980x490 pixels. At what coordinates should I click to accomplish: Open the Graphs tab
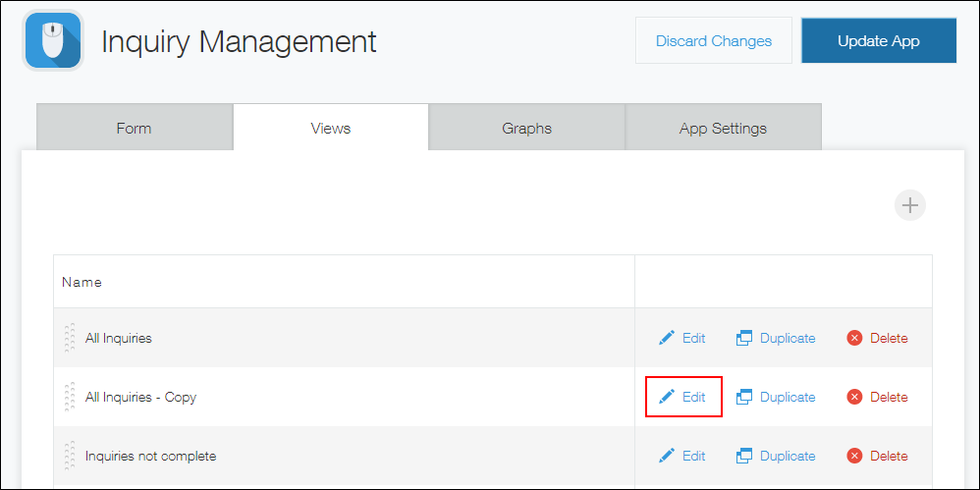526,128
